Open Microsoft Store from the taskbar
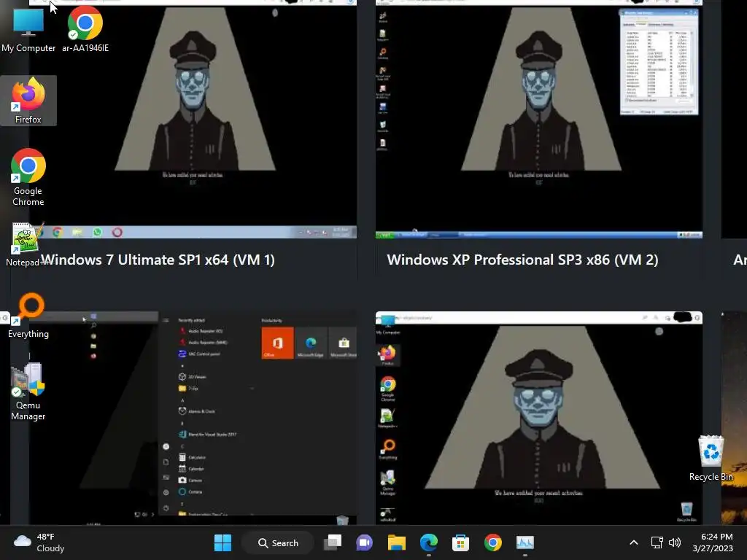 pos(461,542)
